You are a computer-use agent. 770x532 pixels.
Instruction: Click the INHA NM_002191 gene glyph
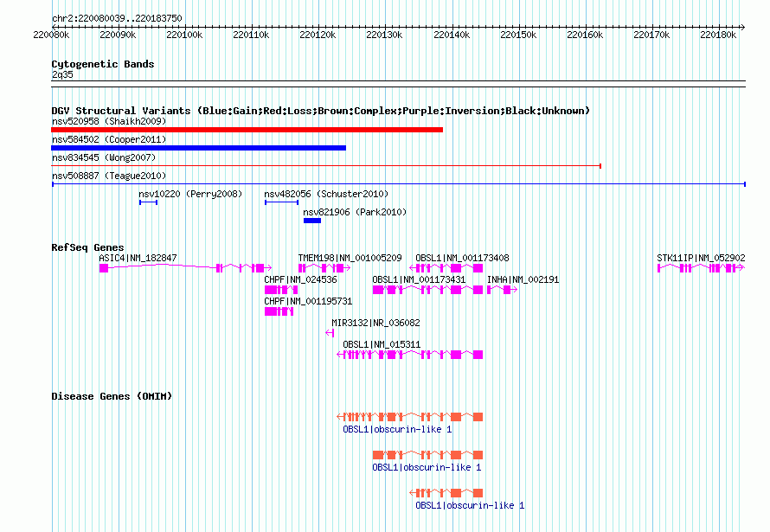click(x=503, y=290)
